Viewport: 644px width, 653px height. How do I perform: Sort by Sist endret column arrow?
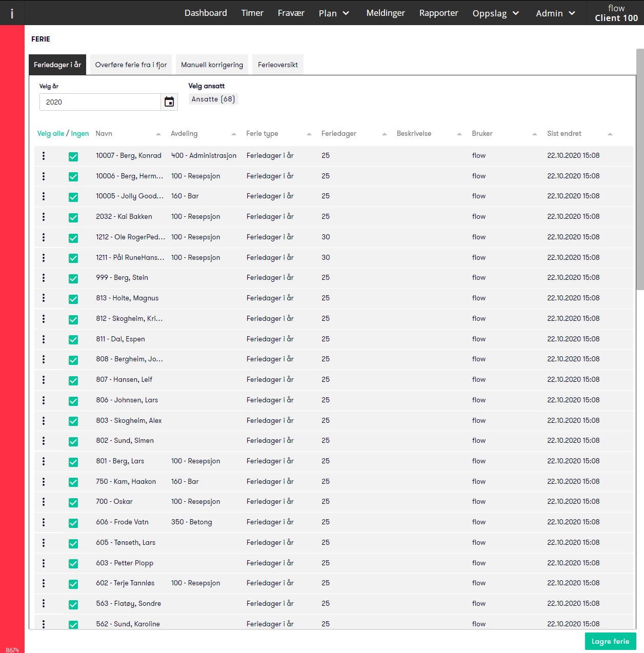[x=610, y=134]
